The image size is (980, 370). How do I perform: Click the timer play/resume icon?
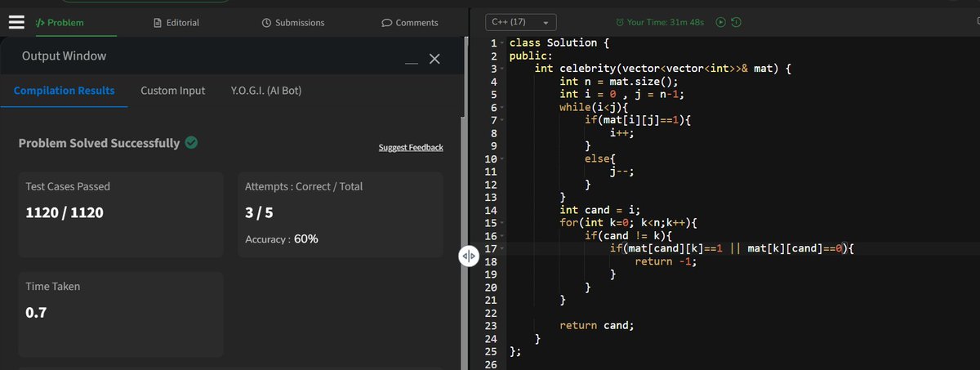click(721, 22)
